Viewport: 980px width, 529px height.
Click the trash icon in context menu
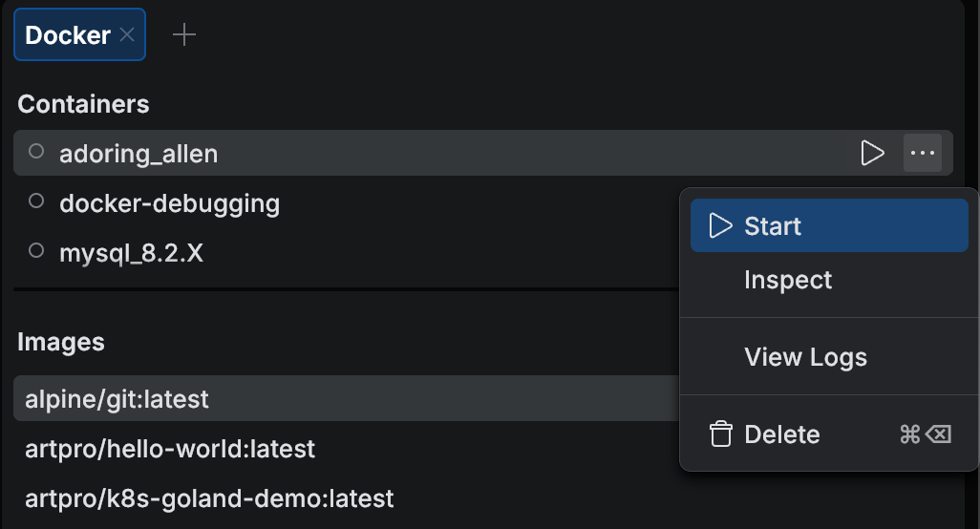(720, 434)
